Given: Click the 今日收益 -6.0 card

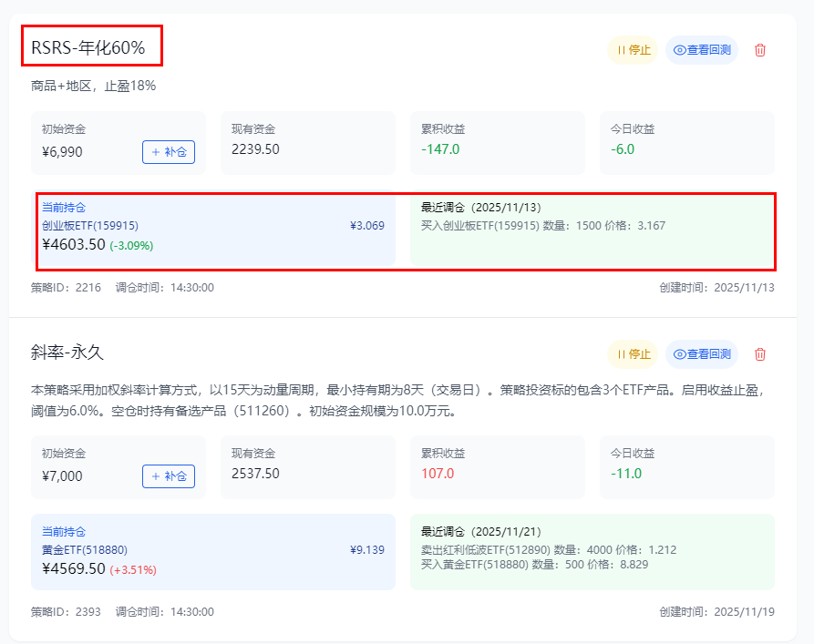Looking at the screenshot, I should tap(686, 142).
